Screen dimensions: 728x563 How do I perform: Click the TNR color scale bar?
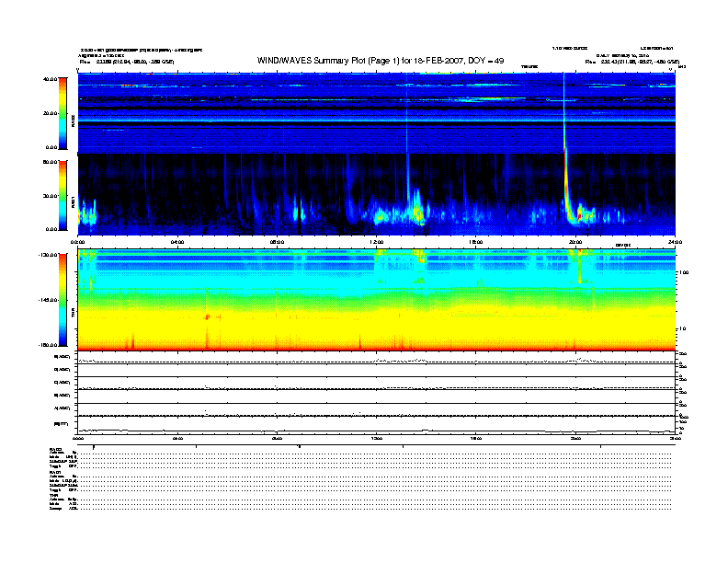[63, 300]
